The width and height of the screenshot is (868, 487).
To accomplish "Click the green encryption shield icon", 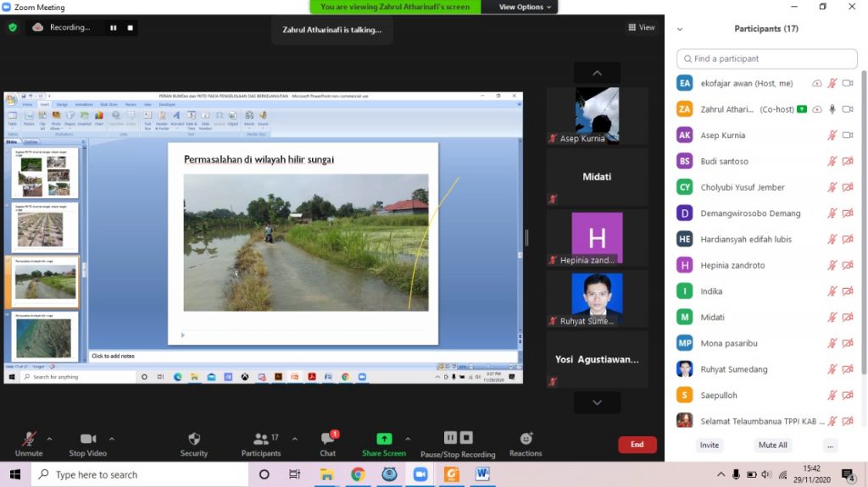I will 13,27.
